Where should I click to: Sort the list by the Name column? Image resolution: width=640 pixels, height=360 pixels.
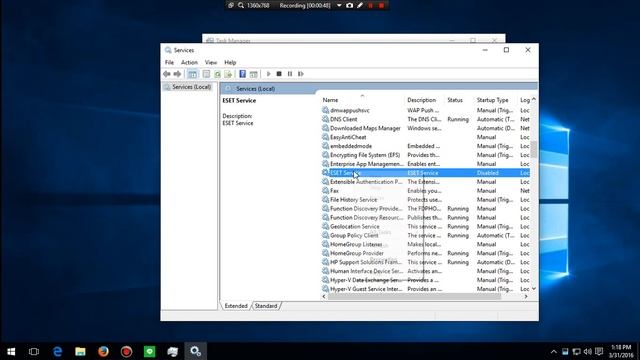330,100
